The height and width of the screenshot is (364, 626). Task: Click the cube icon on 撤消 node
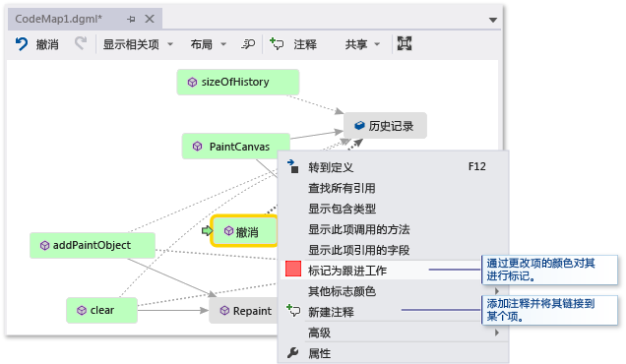tap(228, 230)
